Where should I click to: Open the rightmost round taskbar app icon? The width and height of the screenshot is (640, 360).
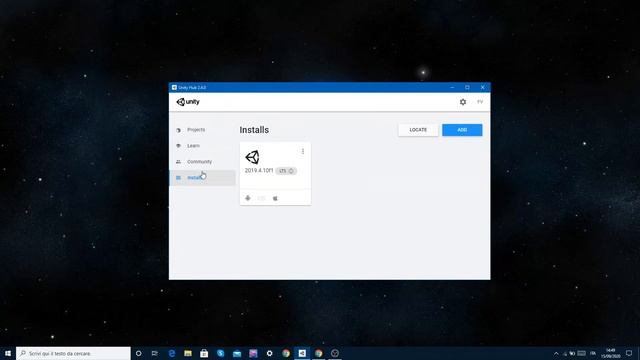coord(335,353)
